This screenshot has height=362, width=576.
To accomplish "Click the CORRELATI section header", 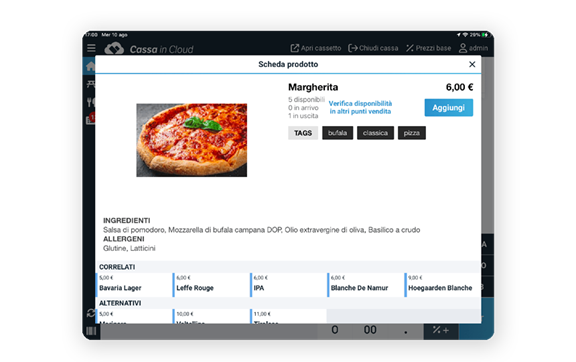I will click(117, 267).
